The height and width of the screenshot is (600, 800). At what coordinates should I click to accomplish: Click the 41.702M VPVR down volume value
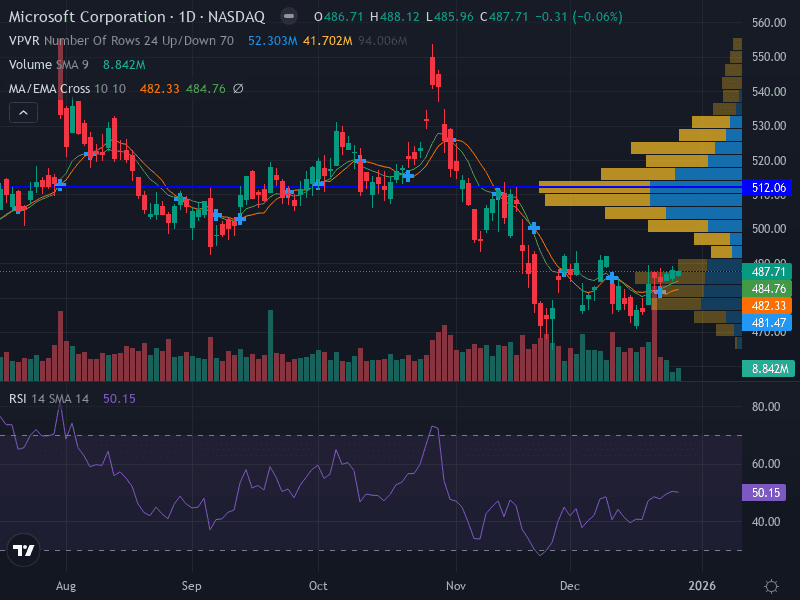328,41
